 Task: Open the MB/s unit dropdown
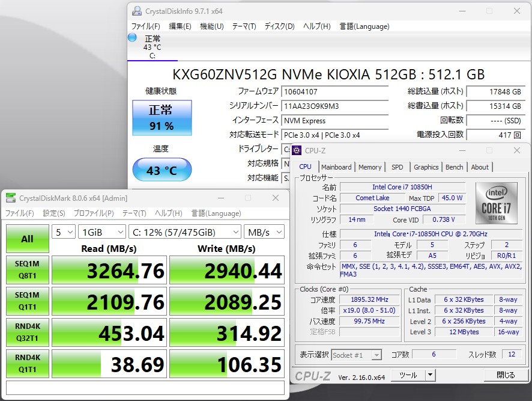click(x=264, y=232)
